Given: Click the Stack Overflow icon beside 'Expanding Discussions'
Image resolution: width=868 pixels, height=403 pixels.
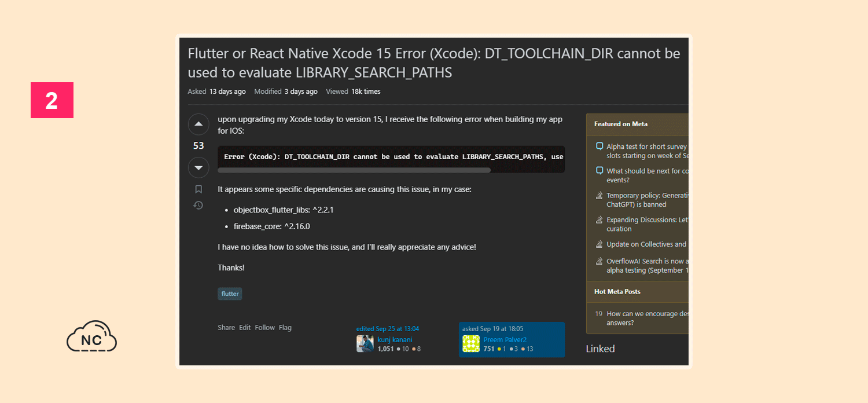Looking at the screenshot, I should [x=599, y=220].
